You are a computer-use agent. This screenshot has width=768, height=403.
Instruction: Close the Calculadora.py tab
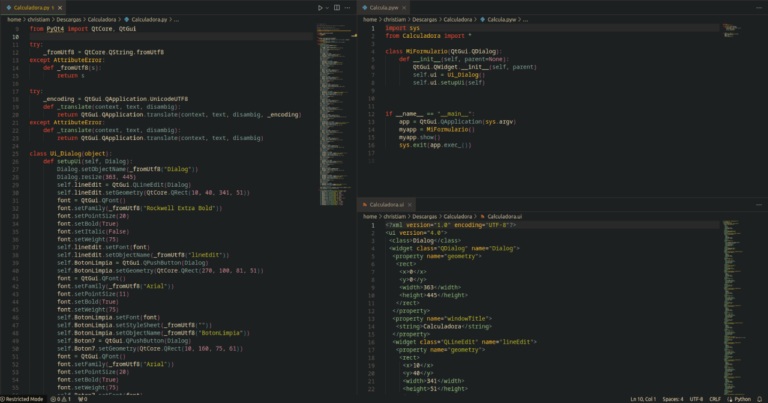(60, 8)
